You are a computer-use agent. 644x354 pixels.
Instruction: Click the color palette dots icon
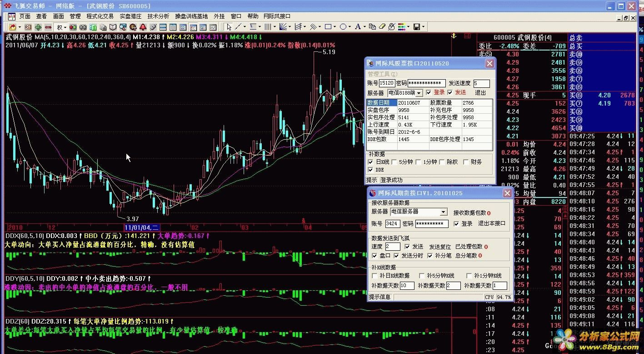pyautogui.click(x=402, y=27)
